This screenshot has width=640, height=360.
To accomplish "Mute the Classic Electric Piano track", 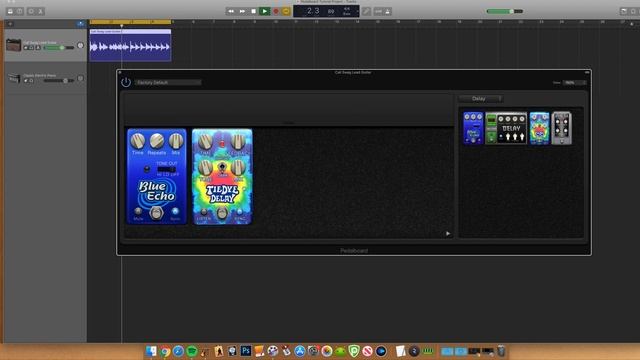I will 26,81.
